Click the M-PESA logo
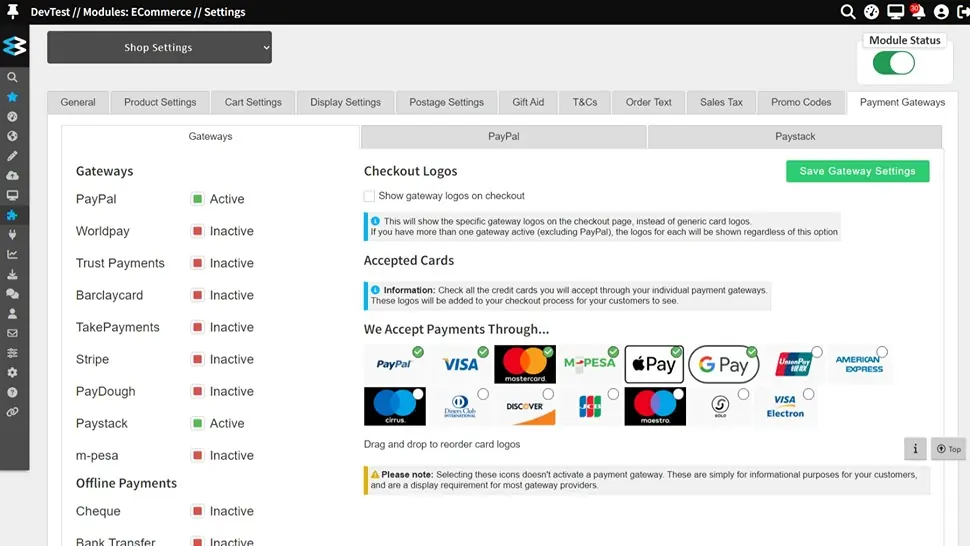This screenshot has width=970, height=546. 590,364
